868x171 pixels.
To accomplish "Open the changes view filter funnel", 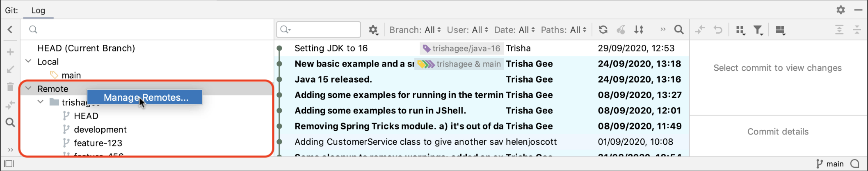I will (x=758, y=30).
